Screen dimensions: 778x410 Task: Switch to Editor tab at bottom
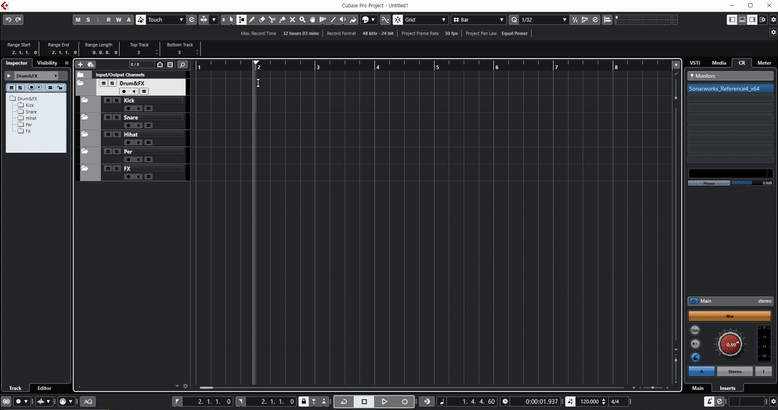point(44,388)
